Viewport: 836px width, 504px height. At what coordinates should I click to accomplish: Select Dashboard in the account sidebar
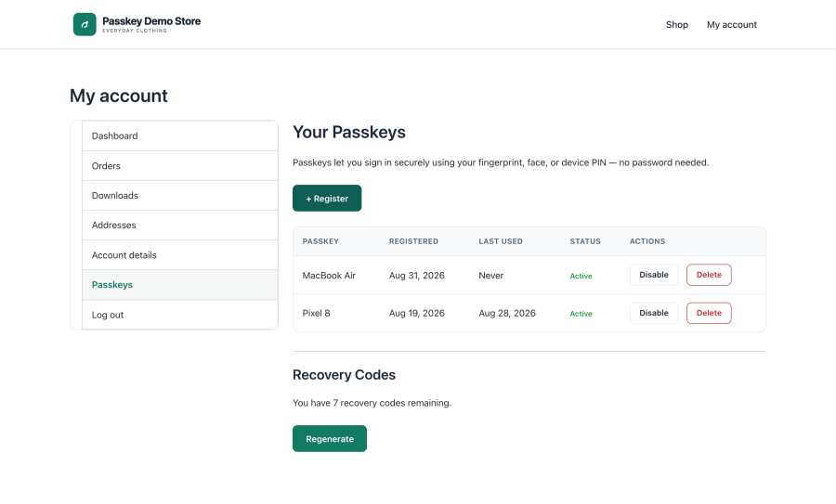179,136
